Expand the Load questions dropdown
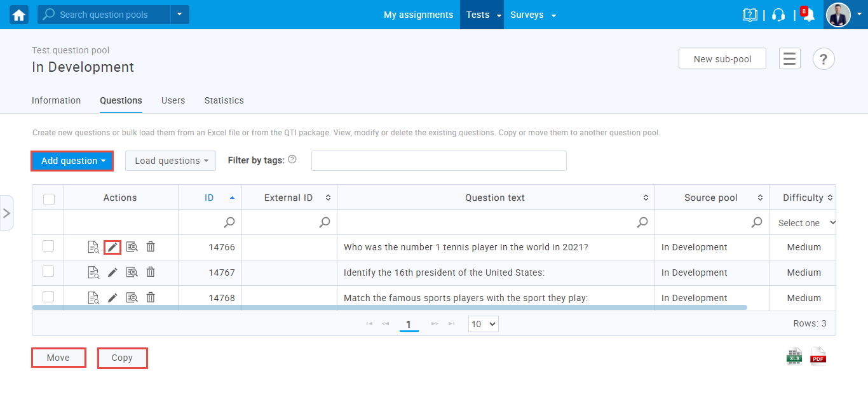Image resolution: width=868 pixels, height=397 pixels. tap(170, 161)
